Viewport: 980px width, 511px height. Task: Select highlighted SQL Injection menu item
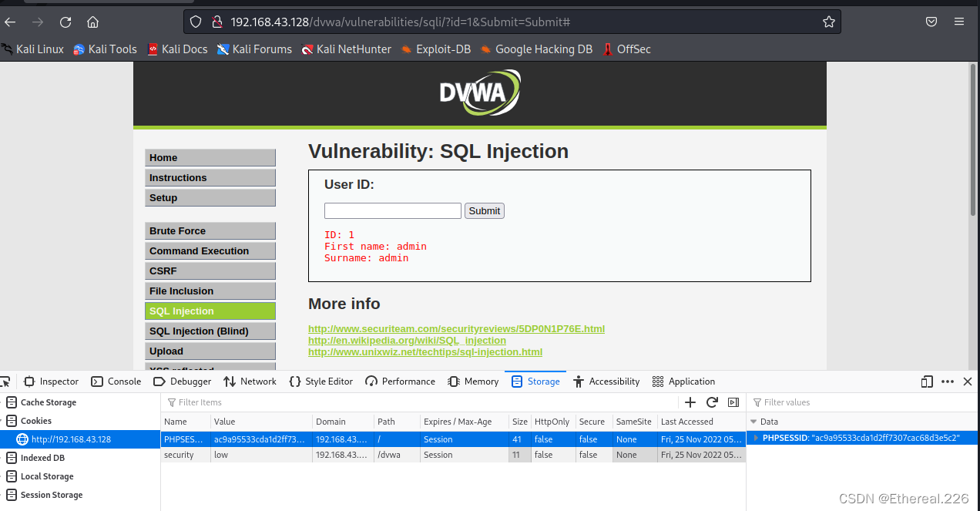click(x=210, y=311)
